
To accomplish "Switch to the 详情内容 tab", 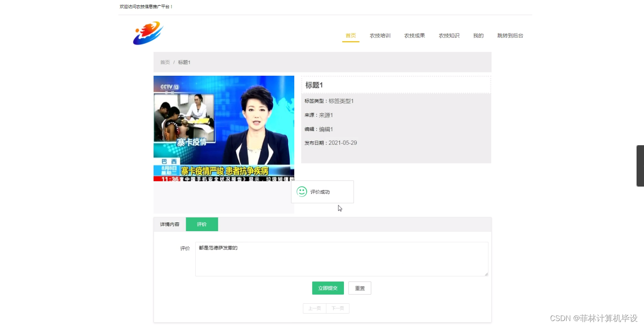I will tap(170, 224).
